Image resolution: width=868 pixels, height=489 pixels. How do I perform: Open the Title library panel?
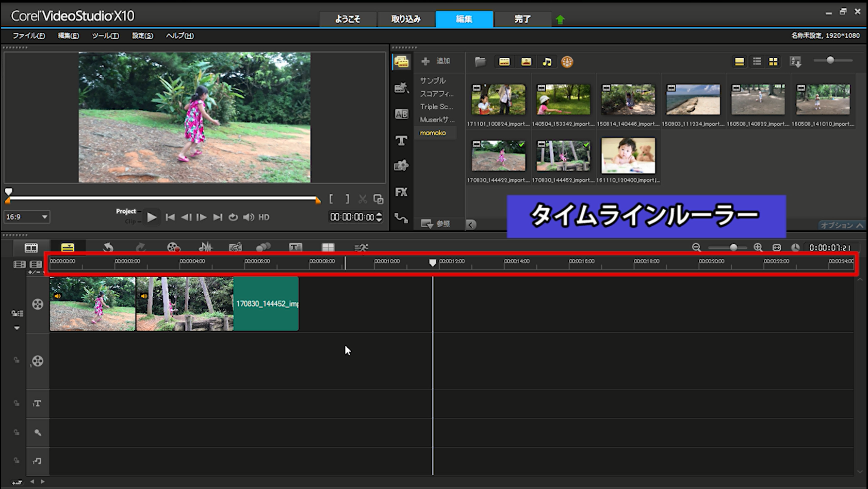(x=401, y=140)
